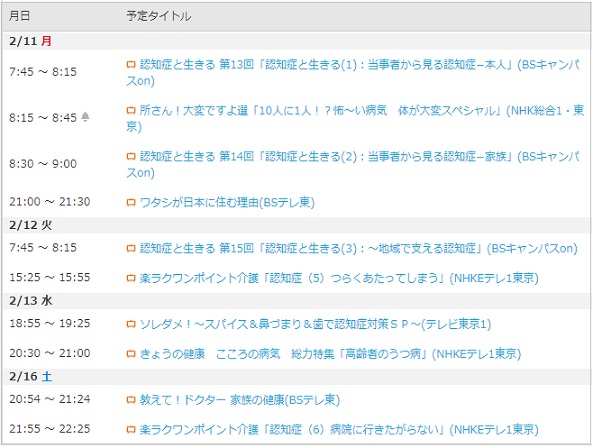The width and height of the screenshot is (593, 448).
Task: Click time 7:45 ~ 8:15 under 2/11
Action: pos(43,72)
